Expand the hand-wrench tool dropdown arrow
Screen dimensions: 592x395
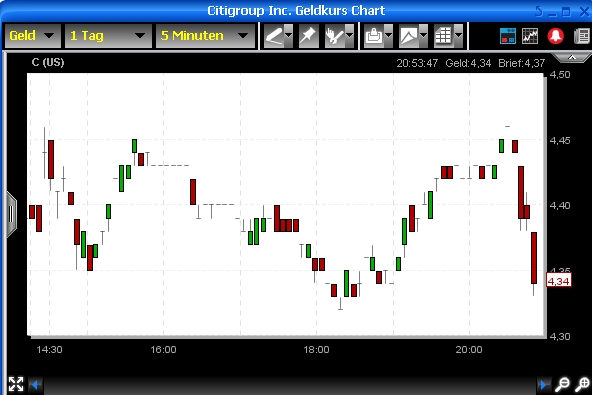(349, 36)
